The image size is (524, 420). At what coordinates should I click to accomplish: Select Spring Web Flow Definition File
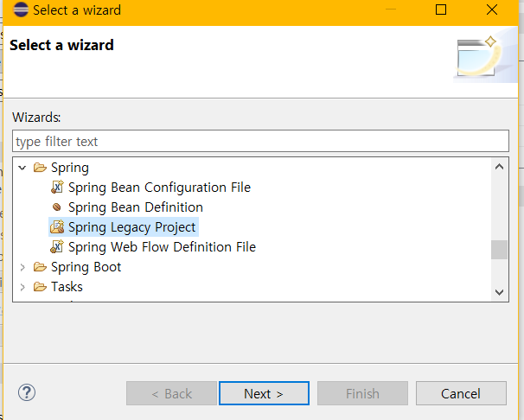(x=162, y=247)
